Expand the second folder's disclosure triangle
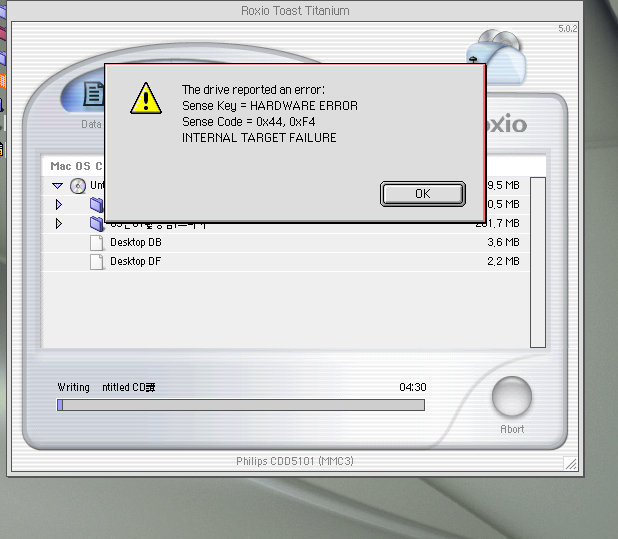 pos(59,224)
